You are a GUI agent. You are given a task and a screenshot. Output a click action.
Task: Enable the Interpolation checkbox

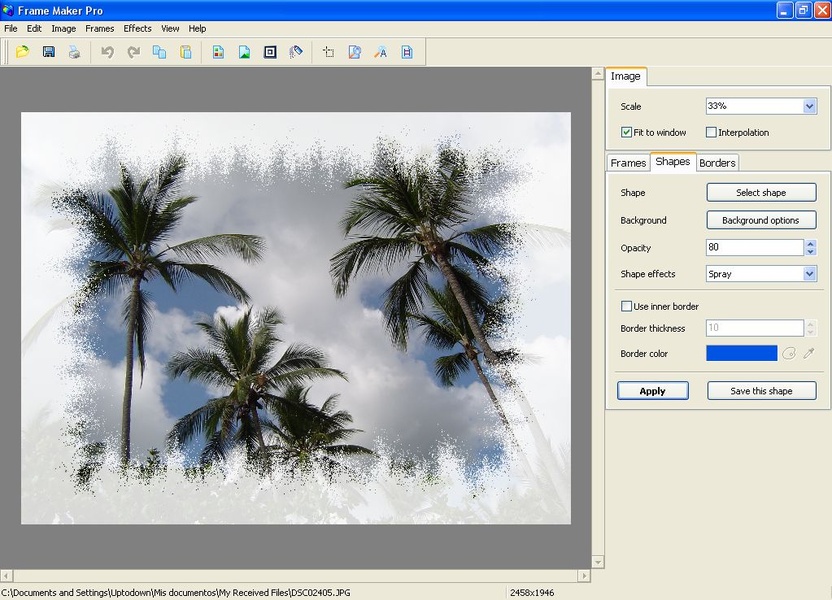pos(711,132)
